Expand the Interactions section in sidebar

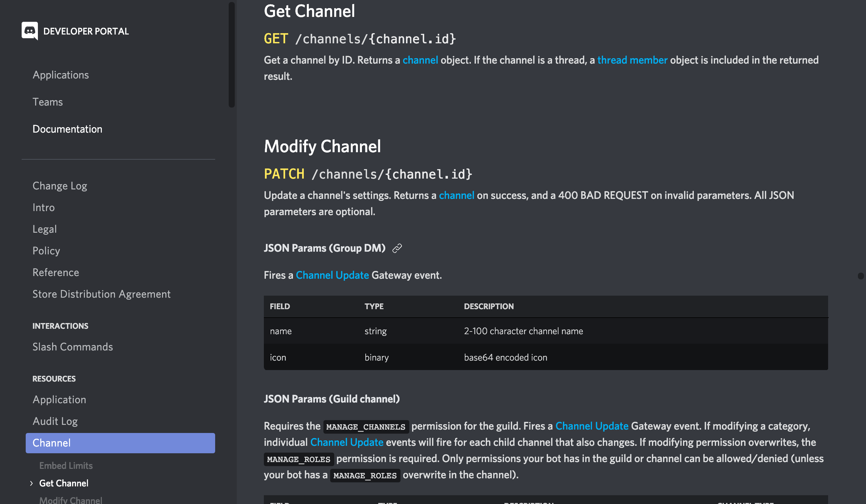pyautogui.click(x=60, y=325)
